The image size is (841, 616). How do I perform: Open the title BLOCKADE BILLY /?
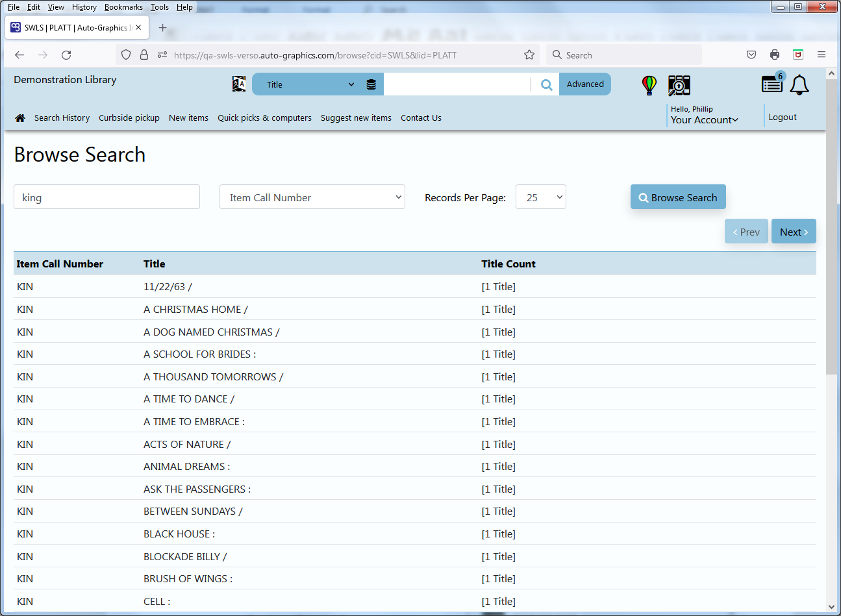185,557
